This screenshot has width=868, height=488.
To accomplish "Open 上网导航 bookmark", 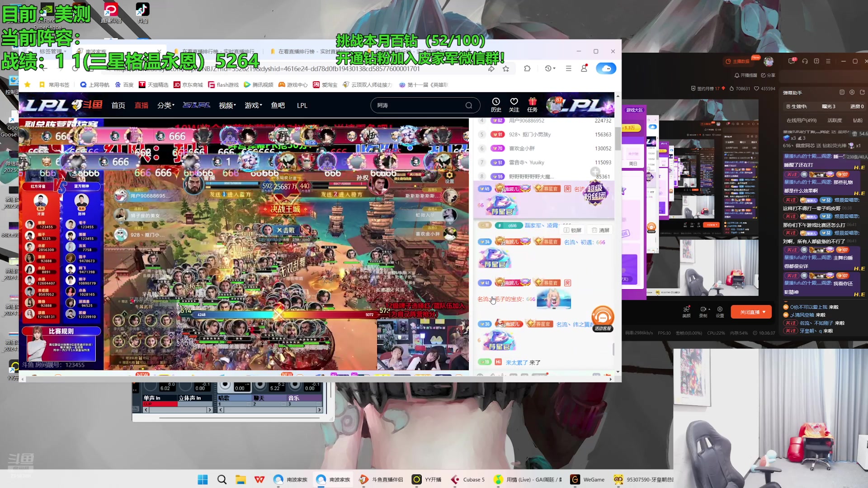I will tap(94, 84).
